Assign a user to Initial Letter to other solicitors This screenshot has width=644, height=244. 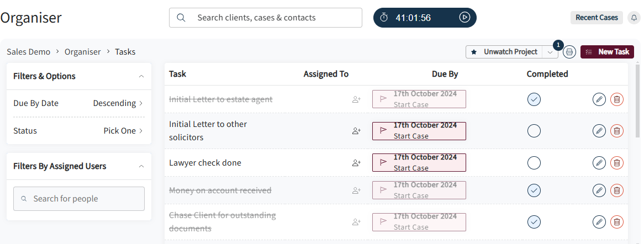tap(356, 131)
